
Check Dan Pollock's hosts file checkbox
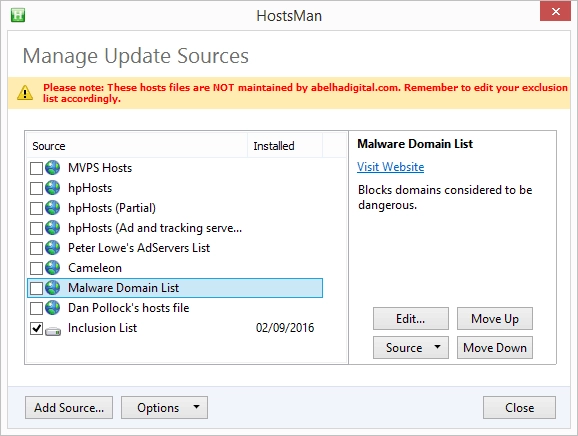[x=36, y=308]
